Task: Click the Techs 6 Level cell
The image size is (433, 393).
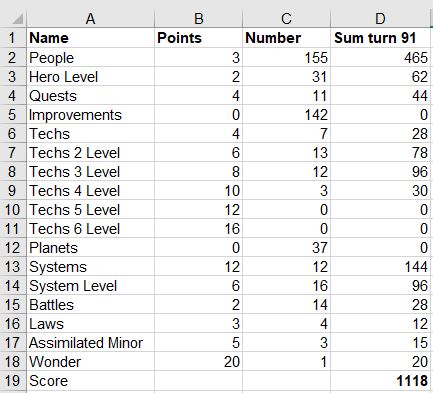Action: coord(90,229)
